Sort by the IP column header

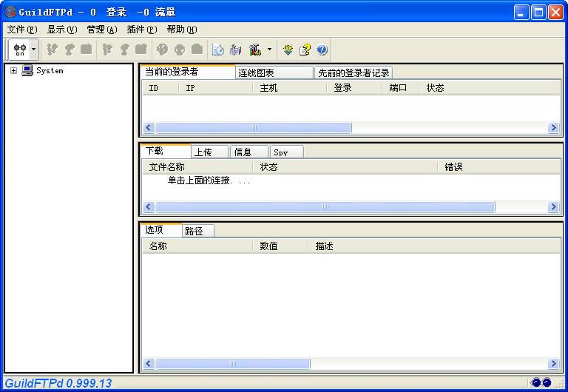pyautogui.click(x=216, y=88)
